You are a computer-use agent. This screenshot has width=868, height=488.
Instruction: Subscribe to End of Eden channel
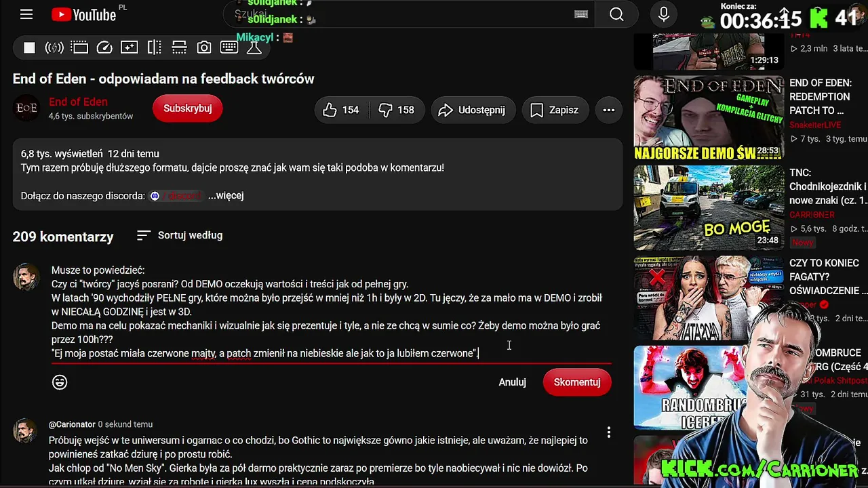(188, 108)
